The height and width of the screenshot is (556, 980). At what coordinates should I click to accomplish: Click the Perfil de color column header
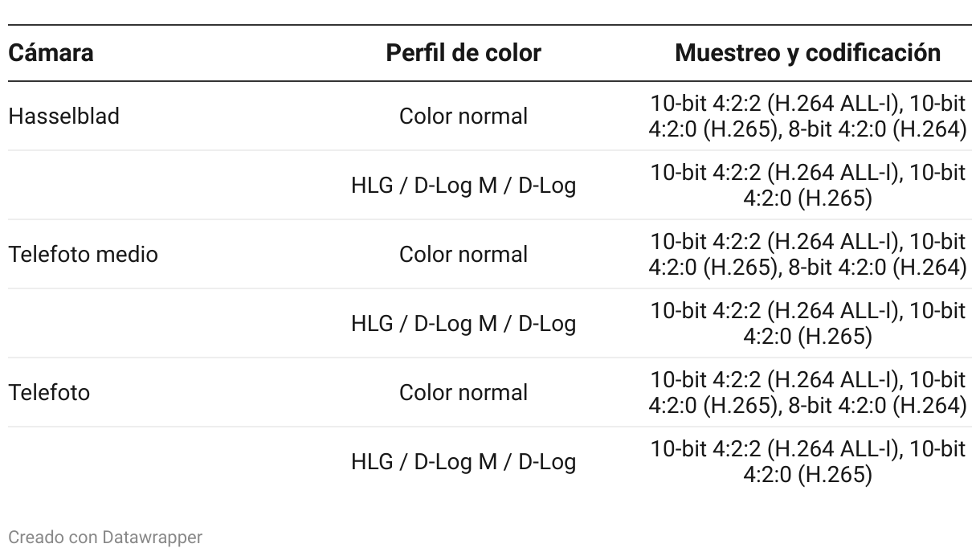463,53
